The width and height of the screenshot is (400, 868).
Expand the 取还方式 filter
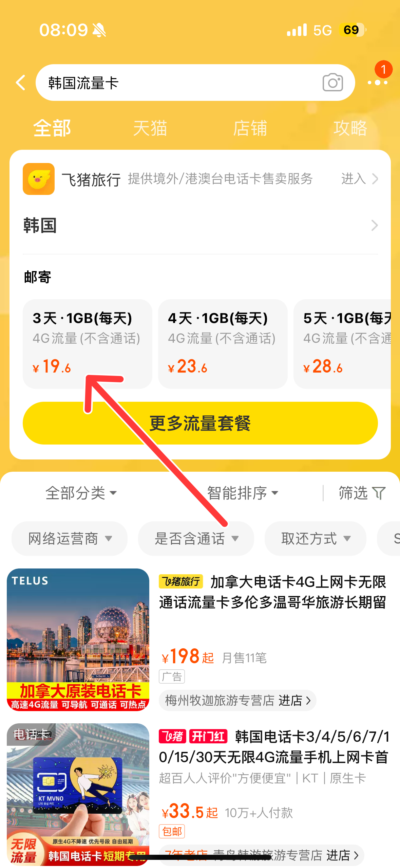tap(316, 538)
